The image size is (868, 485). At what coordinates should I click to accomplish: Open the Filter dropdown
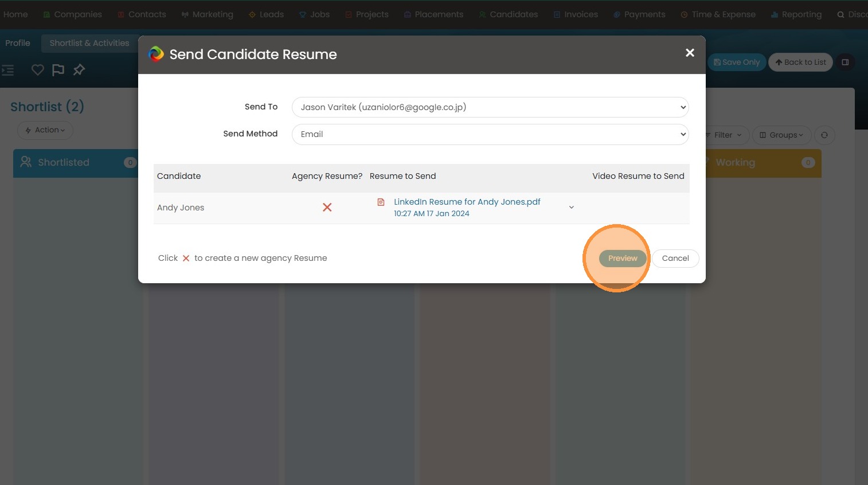(x=725, y=135)
